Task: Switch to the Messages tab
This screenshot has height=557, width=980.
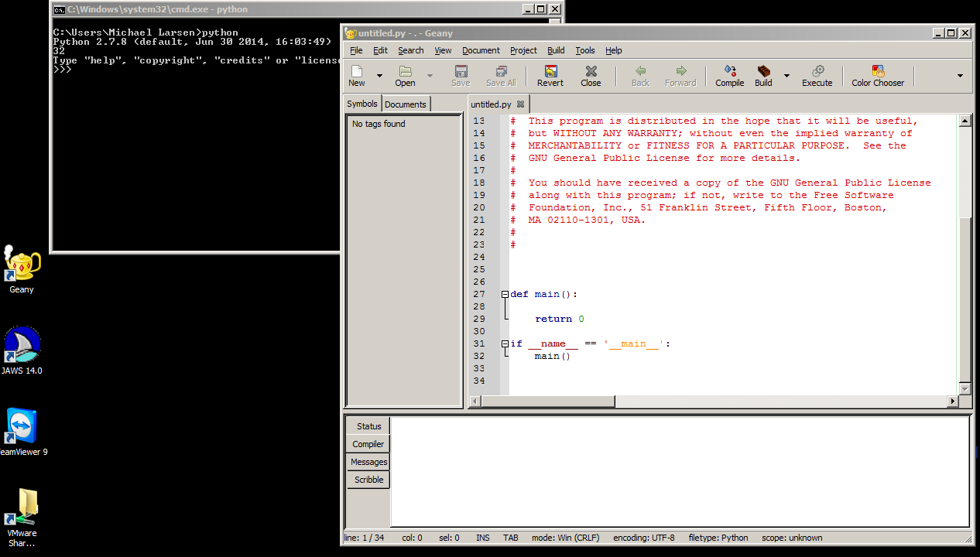Action: 368,462
